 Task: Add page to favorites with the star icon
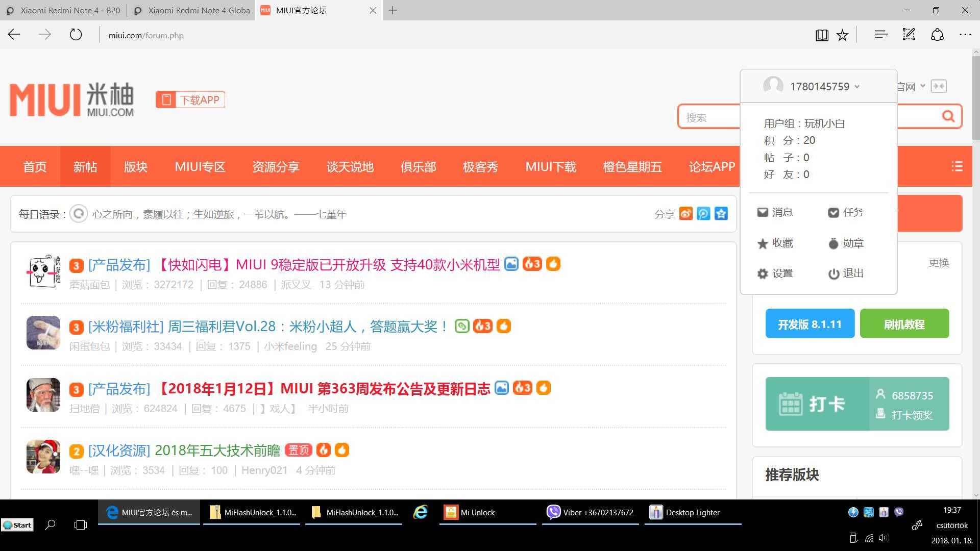(x=842, y=35)
